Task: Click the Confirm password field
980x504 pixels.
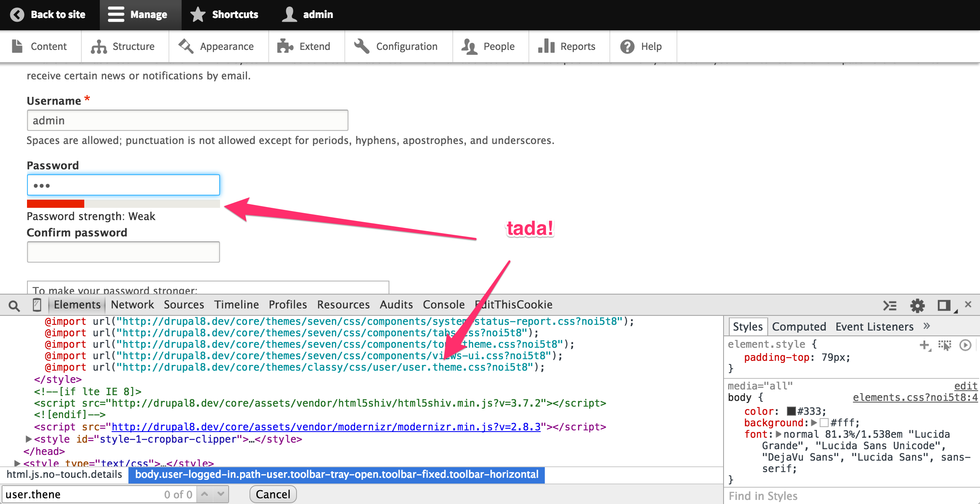Action: [123, 252]
